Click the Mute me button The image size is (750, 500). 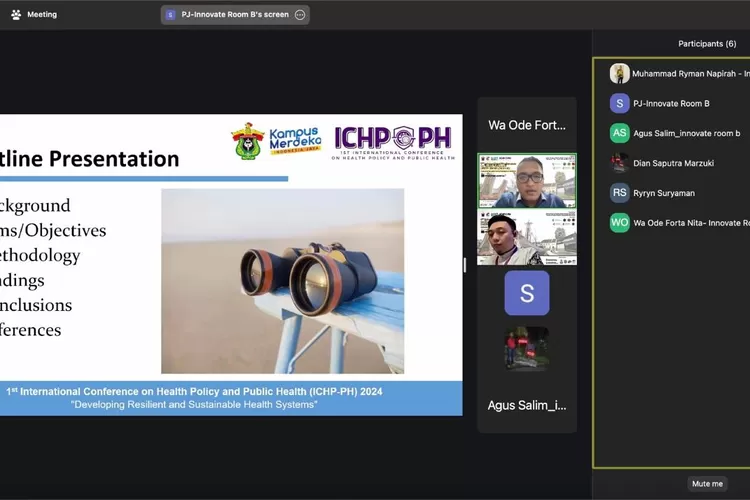click(x=707, y=483)
